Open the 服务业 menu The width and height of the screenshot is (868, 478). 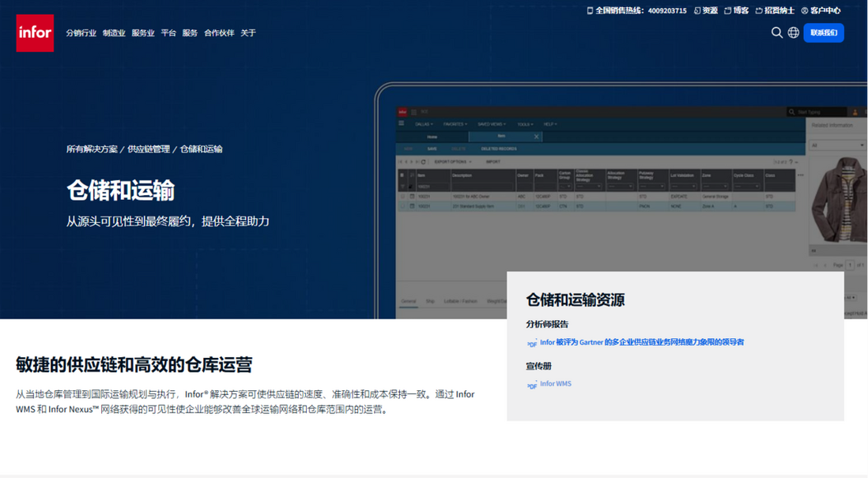(x=143, y=33)
